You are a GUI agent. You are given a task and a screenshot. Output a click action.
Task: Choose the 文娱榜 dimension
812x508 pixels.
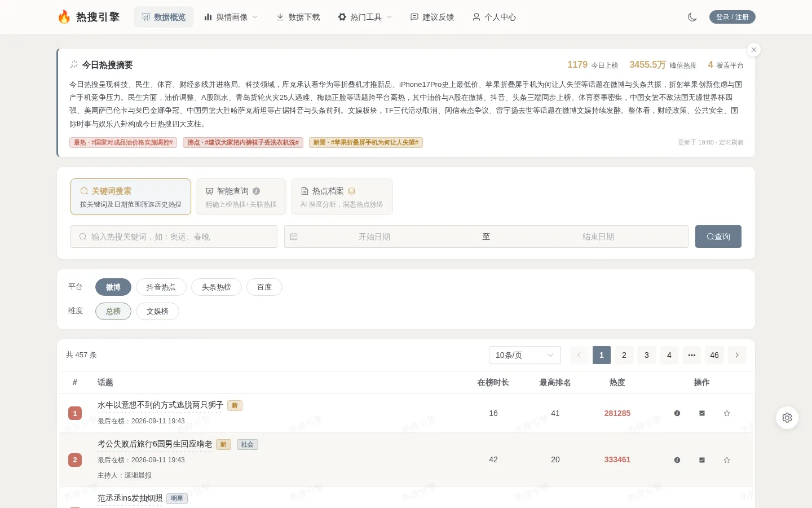157,312
